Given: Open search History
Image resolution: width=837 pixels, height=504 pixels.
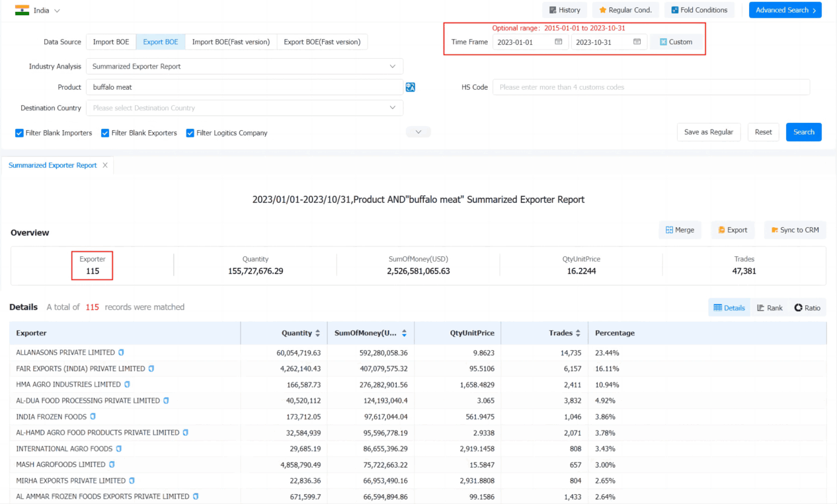Looking at the screenshot, I should point(565,10).
